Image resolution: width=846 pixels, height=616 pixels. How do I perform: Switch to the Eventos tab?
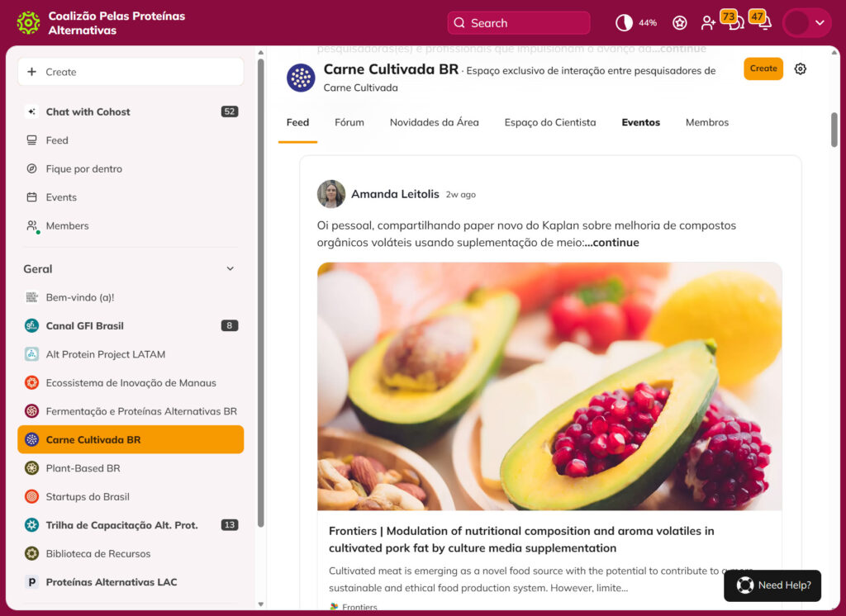click(x=640, y=122)
